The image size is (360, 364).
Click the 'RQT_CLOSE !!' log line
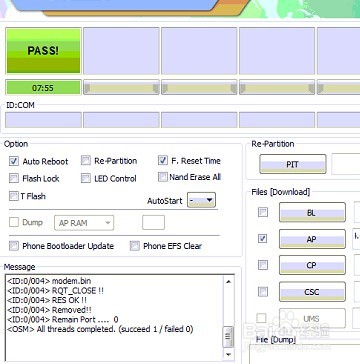55,291
